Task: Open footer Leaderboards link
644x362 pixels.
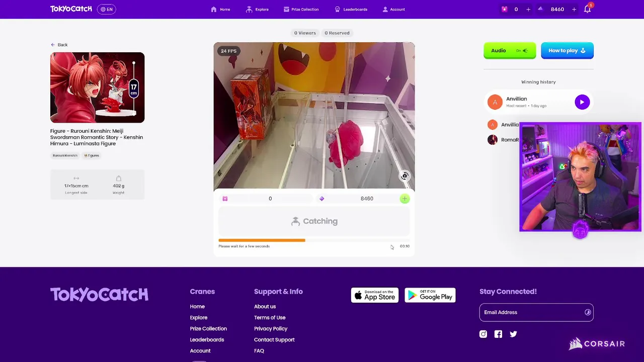Action: [207, 339]
